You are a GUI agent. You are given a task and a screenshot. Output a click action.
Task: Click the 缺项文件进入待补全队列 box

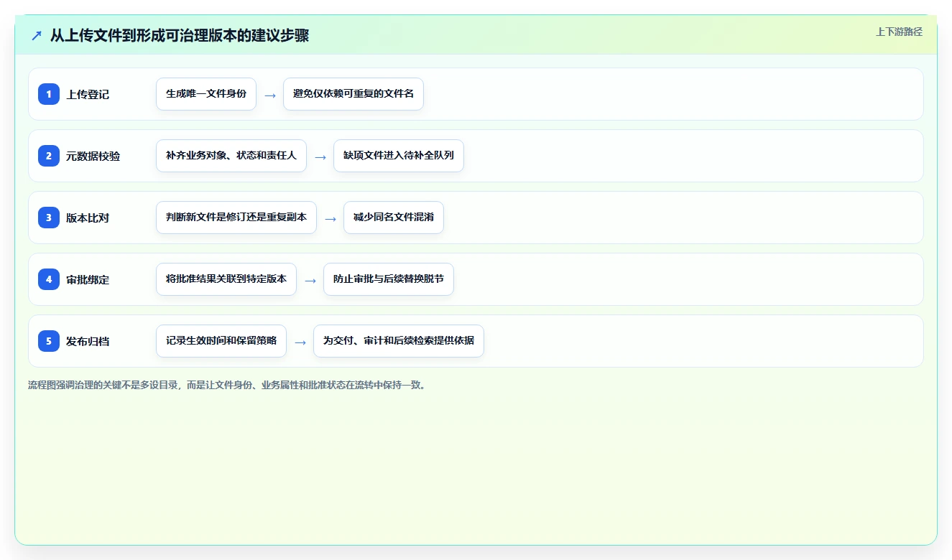pos(399,156)
